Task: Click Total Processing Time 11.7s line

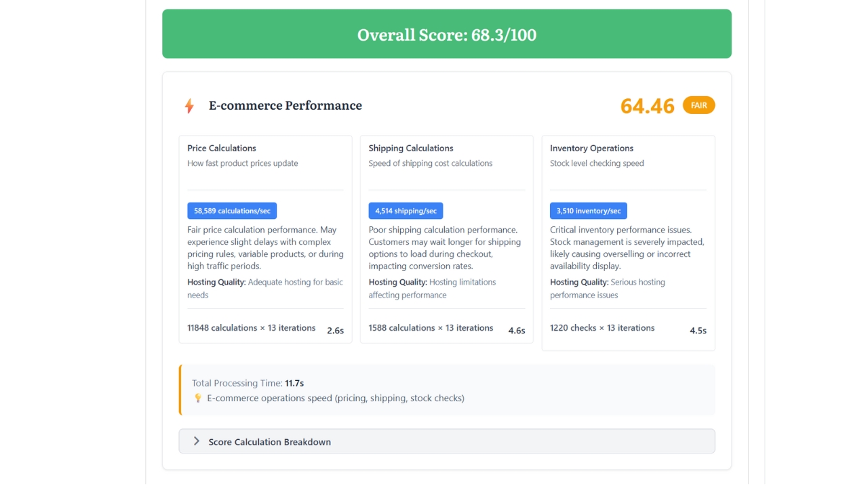Action: point(248,383)
